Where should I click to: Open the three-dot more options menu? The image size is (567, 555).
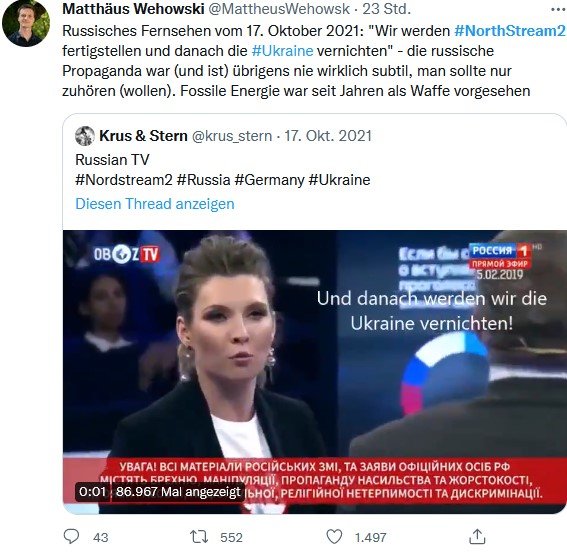[559, 10]
